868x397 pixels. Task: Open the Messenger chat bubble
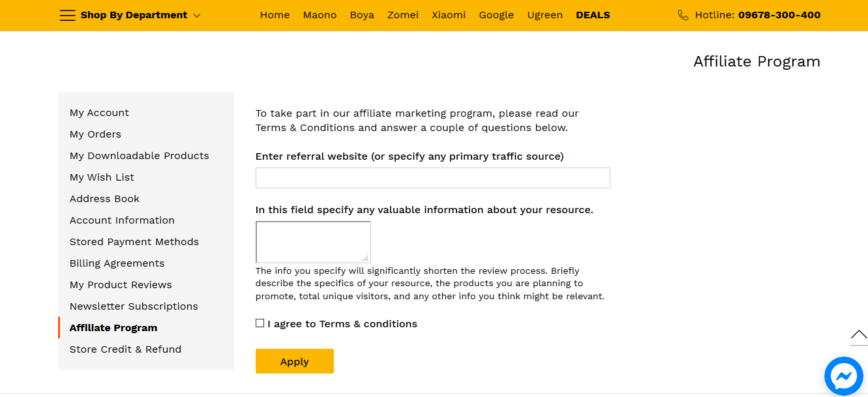click(x=843, y=376)
